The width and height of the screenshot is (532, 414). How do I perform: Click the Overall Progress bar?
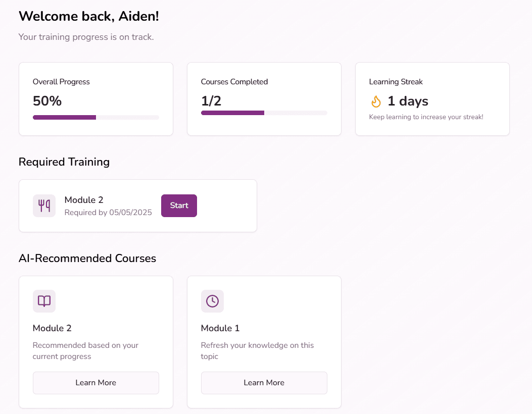95,117
